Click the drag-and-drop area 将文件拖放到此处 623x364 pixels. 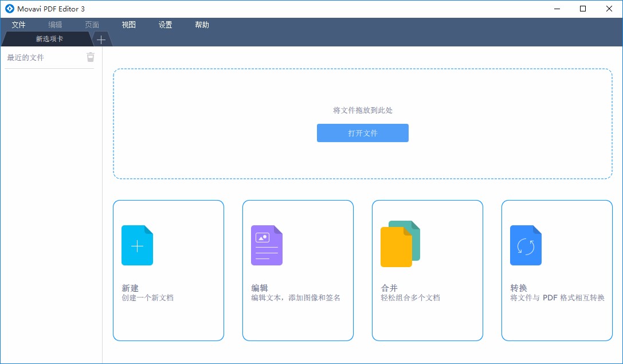click(x=362, y=110)
